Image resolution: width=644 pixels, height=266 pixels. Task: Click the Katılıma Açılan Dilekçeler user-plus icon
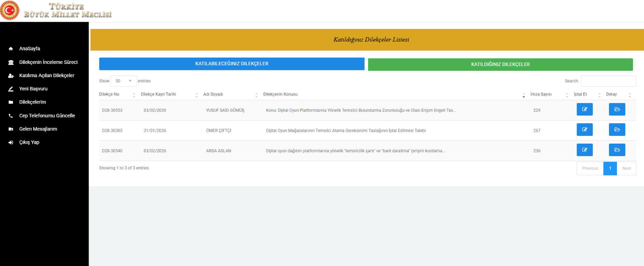(11, 76)
